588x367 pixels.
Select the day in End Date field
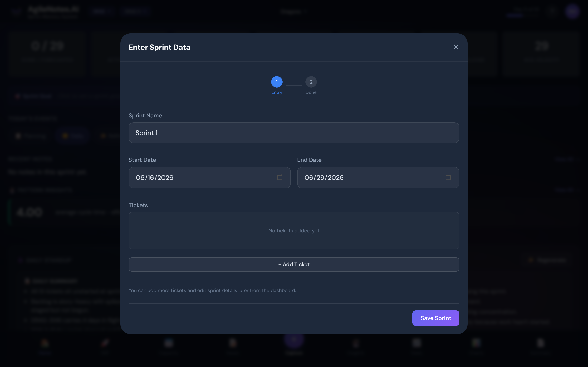[x=321, y=178]
